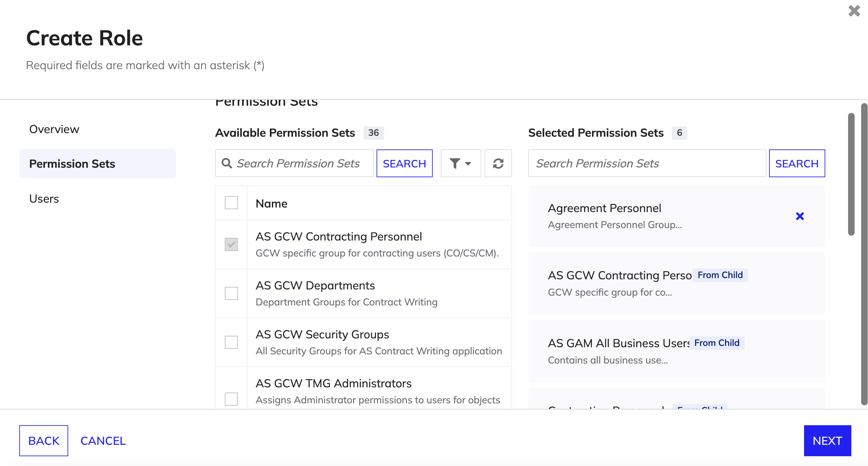Click 'Department Groups for Contract Writing' description
Screen dimensions: 868x466
pos(347,302)
